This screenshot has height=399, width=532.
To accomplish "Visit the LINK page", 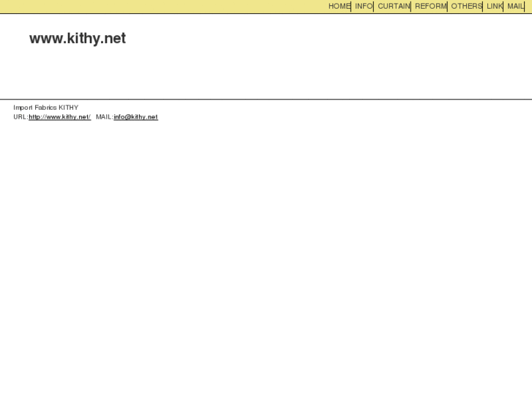I will (x=495, y=6).
